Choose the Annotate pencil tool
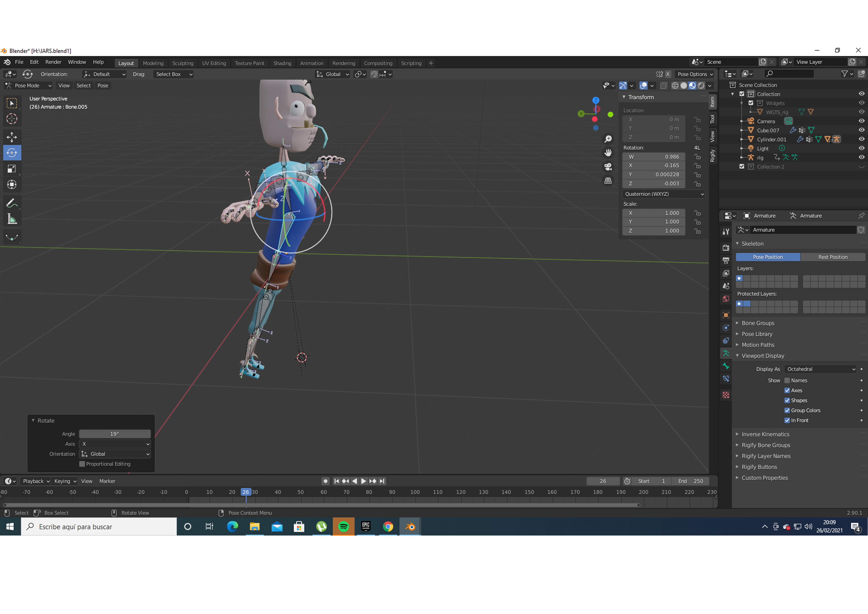This screenshot has width=868, height=614. click(x=12, y=203)
